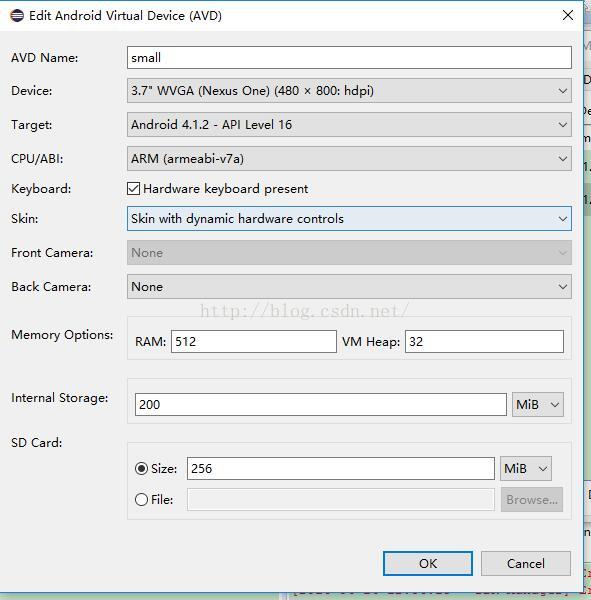Open the Back Camera dropdown
This screenshot has height=600, width=591.
tap(349, 287)
